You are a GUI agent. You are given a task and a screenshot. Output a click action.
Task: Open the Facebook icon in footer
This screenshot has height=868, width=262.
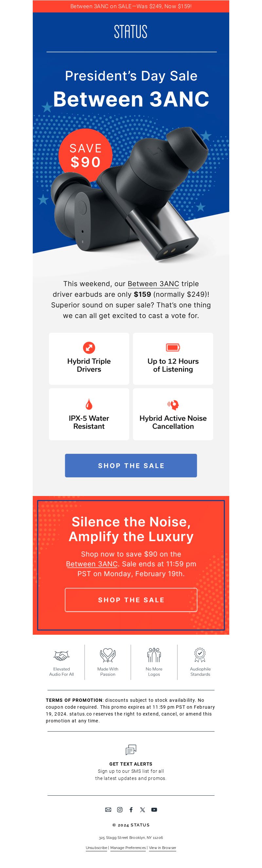pyautogui.click(x=131, y=809)
